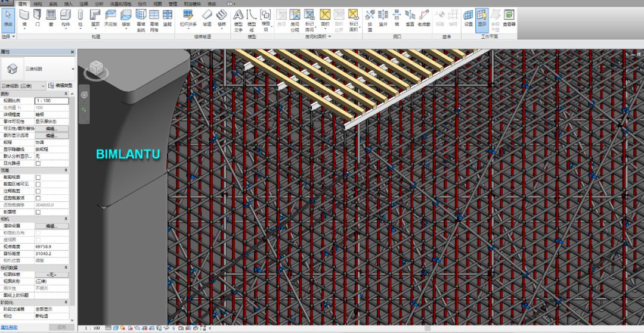Enable the Section Box (剖面框) checkbox
This screenshot has height=333, width=644.
38,212
